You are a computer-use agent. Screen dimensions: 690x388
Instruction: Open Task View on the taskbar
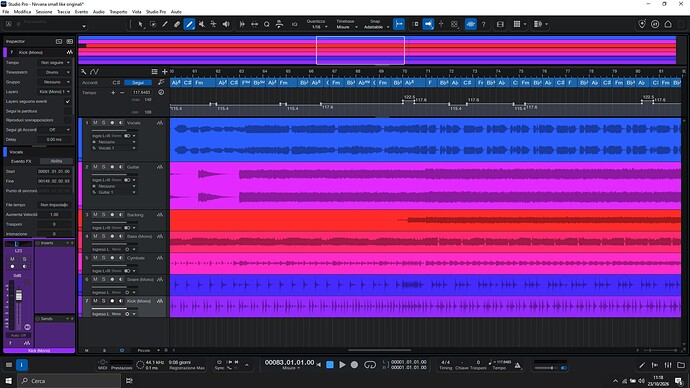pyautogui.click(x=129, y=381)
